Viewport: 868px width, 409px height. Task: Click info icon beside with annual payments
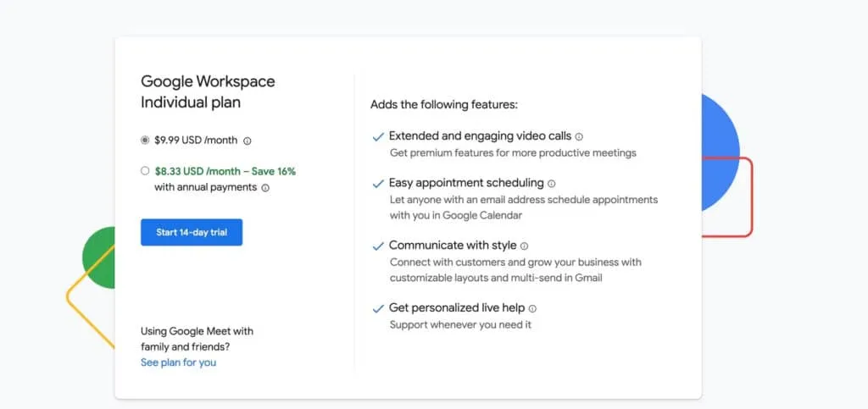[265, 188]
